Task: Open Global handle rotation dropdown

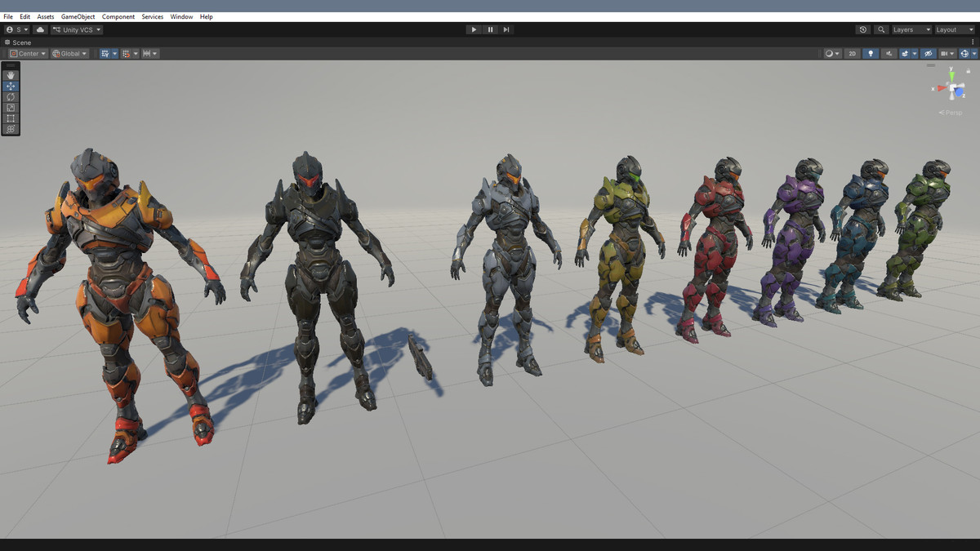Action: click(69, 54)
